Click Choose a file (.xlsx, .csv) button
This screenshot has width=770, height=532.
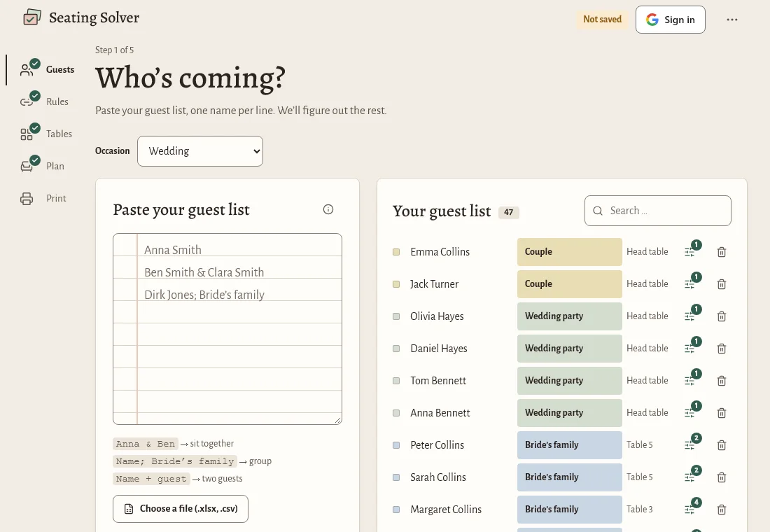pyautogui.click(x=180, y=509)
